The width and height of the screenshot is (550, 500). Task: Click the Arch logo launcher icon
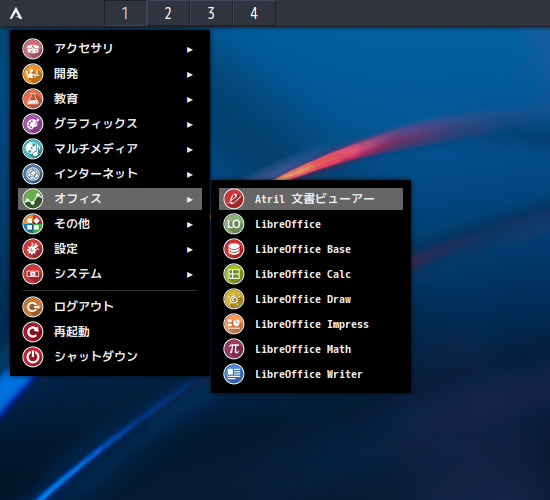point(16,14)
